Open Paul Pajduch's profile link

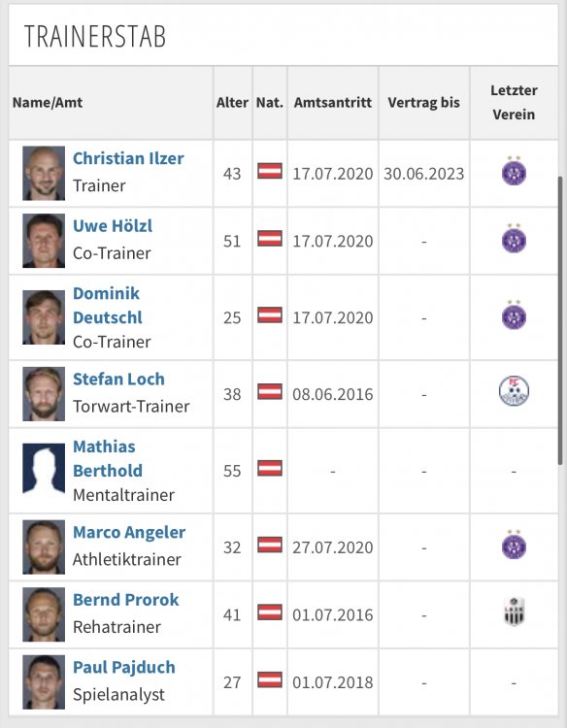click(x=124, y=668)
